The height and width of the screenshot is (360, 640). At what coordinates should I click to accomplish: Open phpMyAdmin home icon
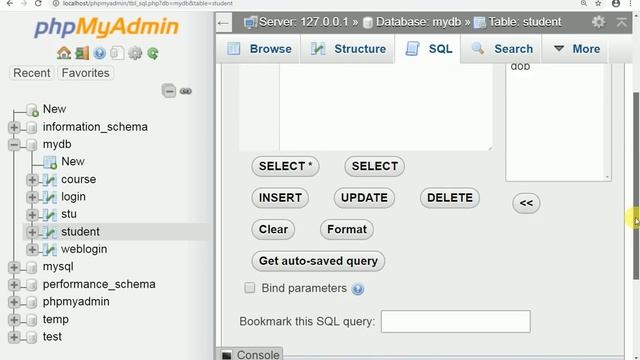click(x=64, y=53)
